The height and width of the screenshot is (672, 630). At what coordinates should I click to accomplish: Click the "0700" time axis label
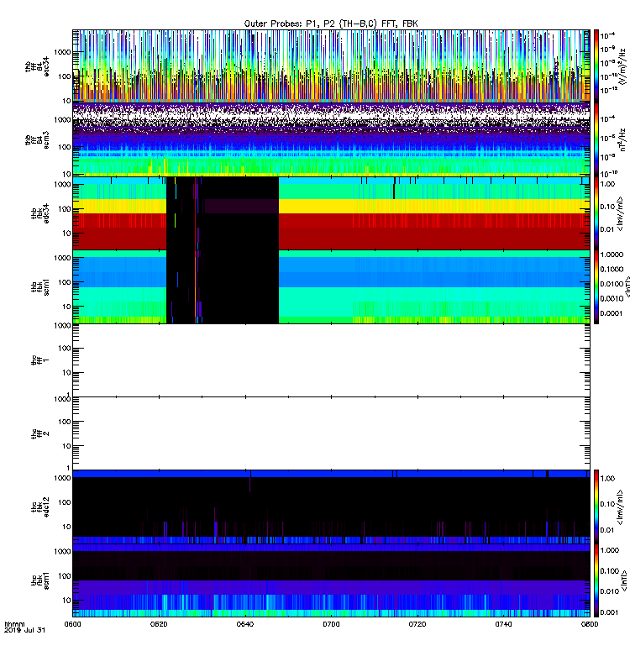click(x=331, y=624)
